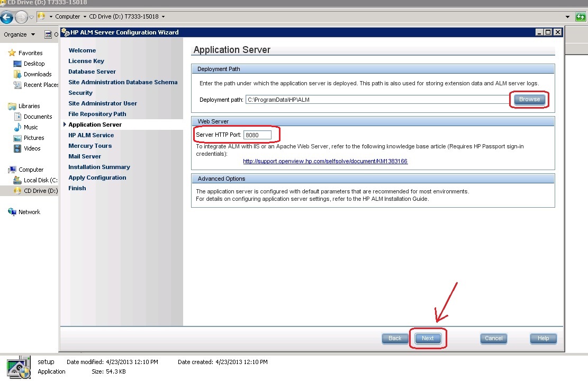Click the Size: 54.3 KB text

point(108,371)
